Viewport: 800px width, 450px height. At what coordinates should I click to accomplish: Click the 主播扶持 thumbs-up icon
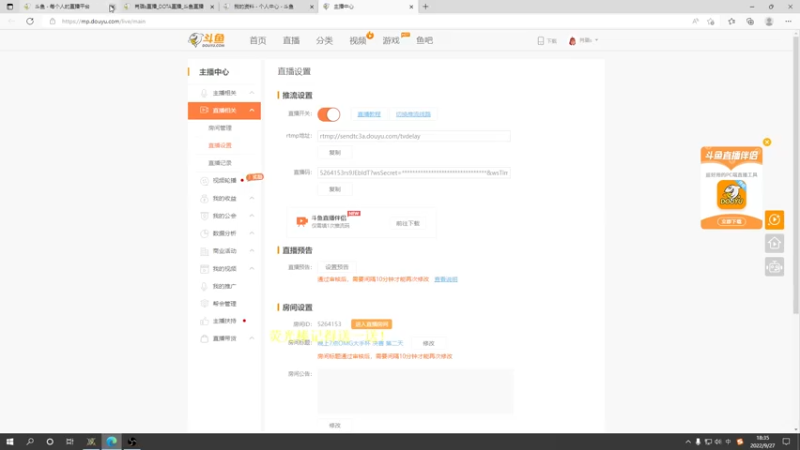(x=204, y=321)
